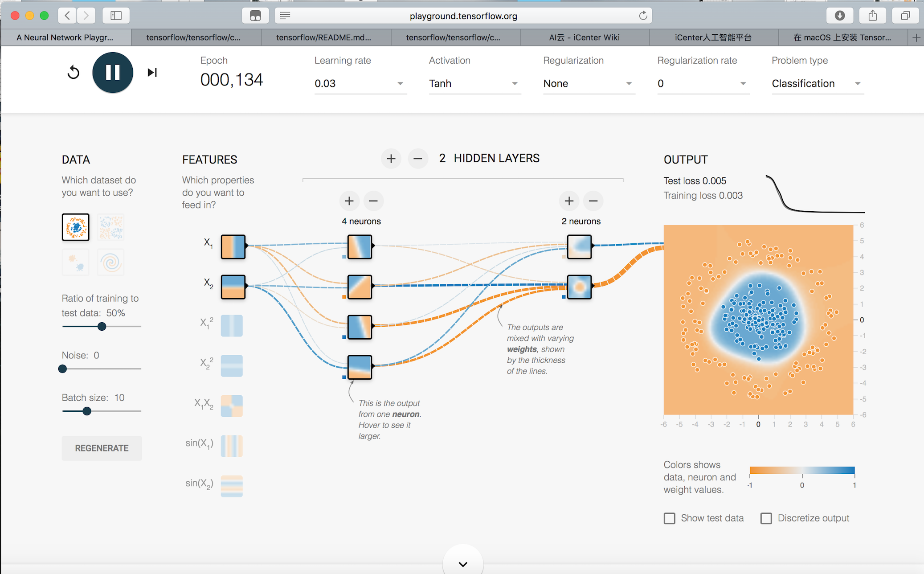
Task: Open the Safari share menu
Action: (873, 16)
